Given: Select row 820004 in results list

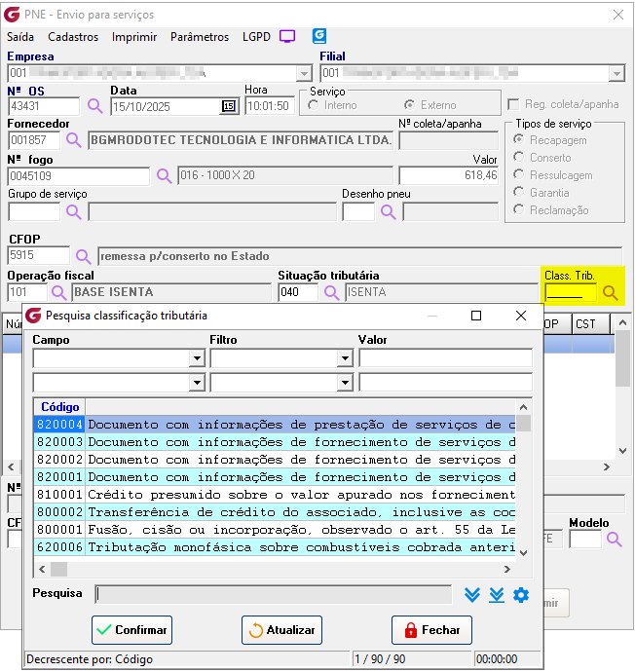Looking at the screenshot, I should coord(275,425).
